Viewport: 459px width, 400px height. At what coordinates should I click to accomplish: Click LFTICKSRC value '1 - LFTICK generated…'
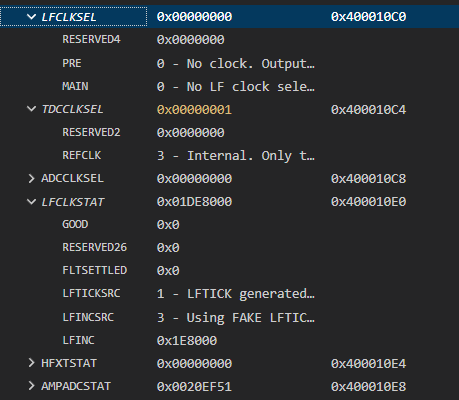(236, 294)
